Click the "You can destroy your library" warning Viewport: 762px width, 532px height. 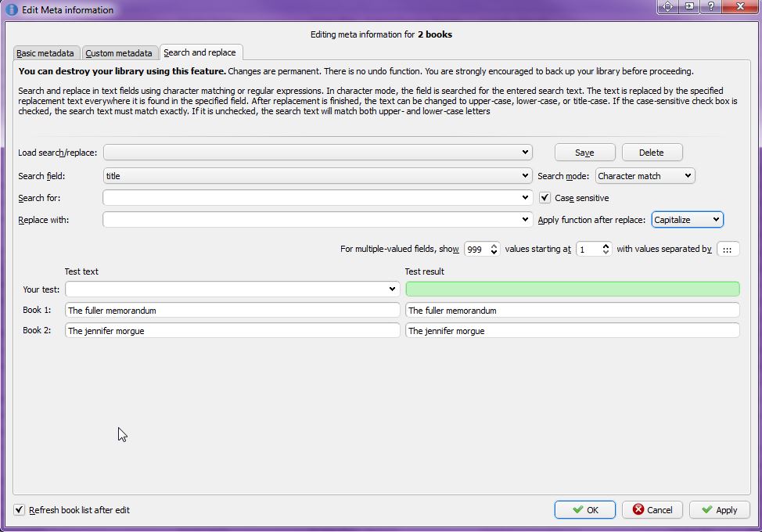[122, 71]
